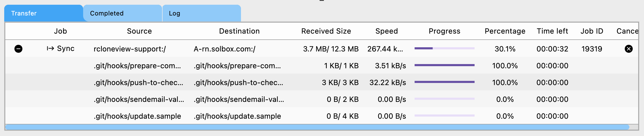Click the Progress column header
The height and width of the screenshot is (136, 644).
pyautogui.click(x=444, y=31)
